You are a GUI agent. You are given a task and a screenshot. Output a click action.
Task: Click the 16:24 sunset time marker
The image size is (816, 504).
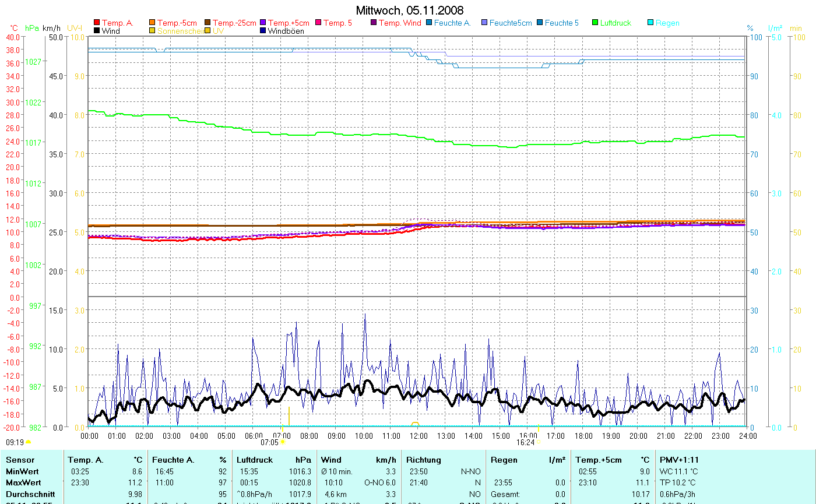[525, 442]
